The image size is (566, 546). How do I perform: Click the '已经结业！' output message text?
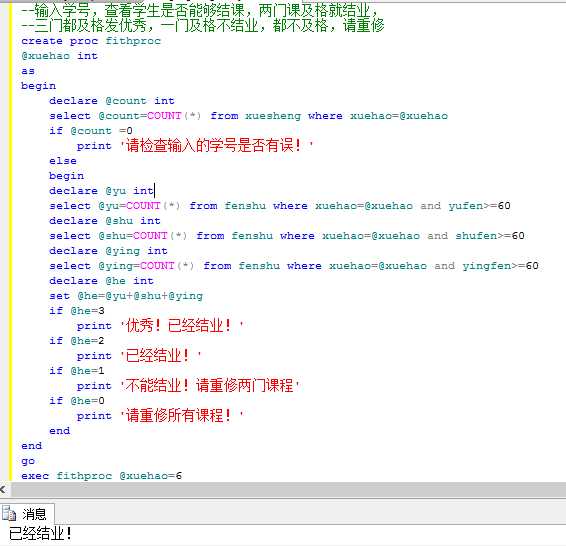(40, 534)
